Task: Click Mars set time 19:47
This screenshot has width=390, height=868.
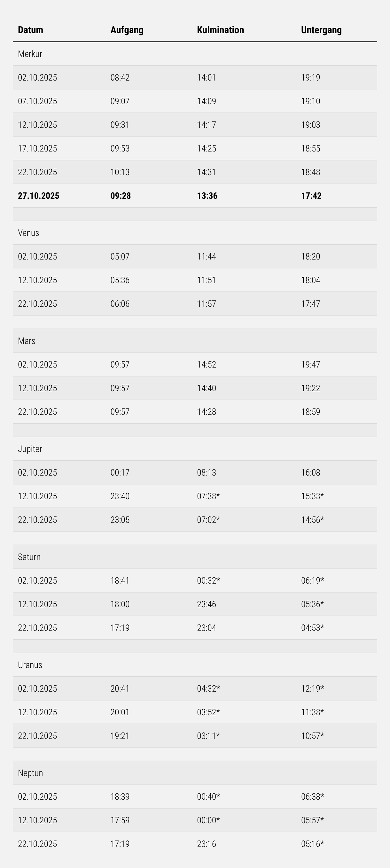Action: pyautogui.click(x=310, y=364)
